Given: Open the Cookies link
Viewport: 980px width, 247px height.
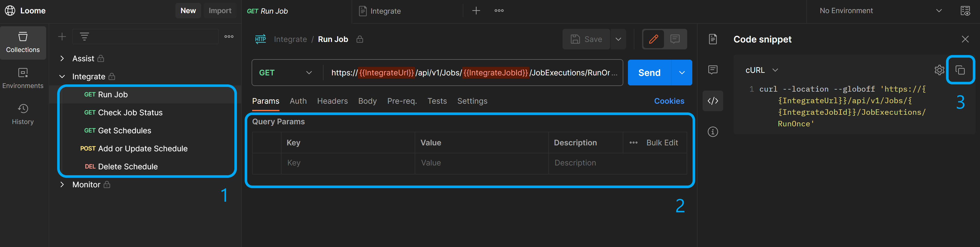Looking at the screenshot, I should [669, 101].
